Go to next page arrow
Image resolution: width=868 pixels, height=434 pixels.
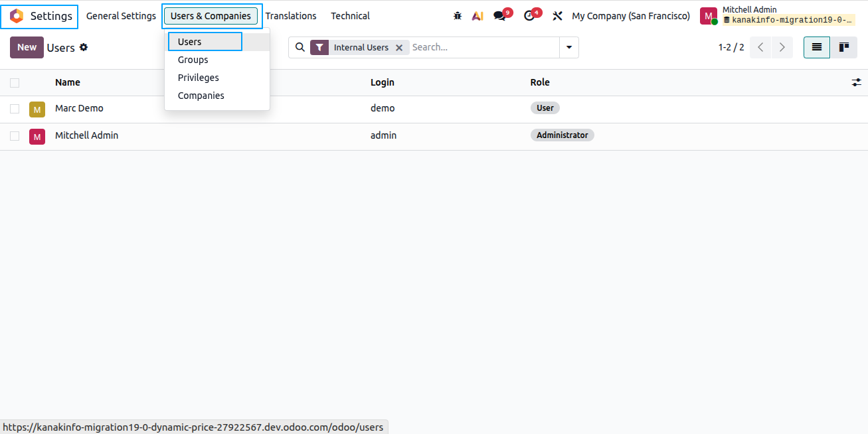pyautogui.click(x=782, y=47)
